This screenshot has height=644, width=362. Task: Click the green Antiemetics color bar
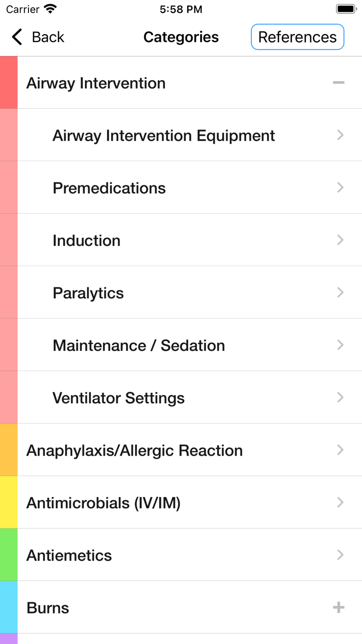coord(9,555)
